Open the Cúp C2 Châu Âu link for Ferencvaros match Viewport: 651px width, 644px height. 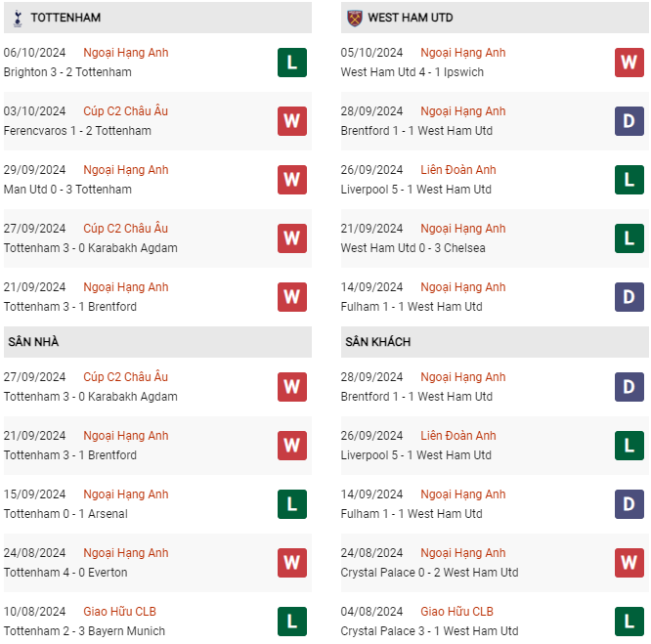(x=125, y=111)
